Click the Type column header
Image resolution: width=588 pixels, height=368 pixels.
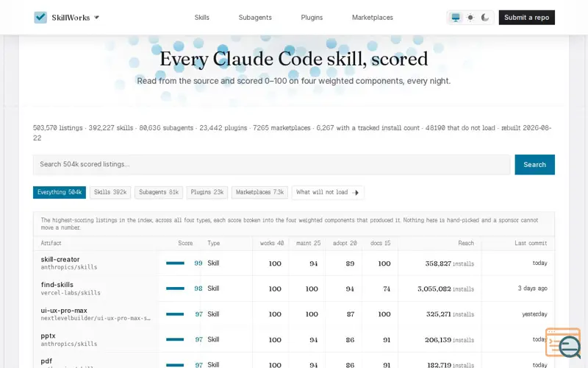pyautogui.click(x=214, y=244)
